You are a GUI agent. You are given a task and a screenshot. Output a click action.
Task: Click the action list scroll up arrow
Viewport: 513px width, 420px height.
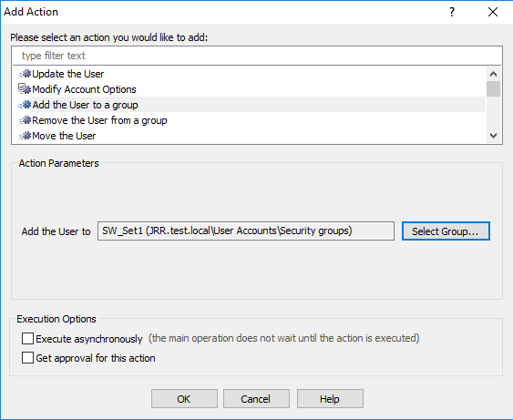[x=493, y=74]
